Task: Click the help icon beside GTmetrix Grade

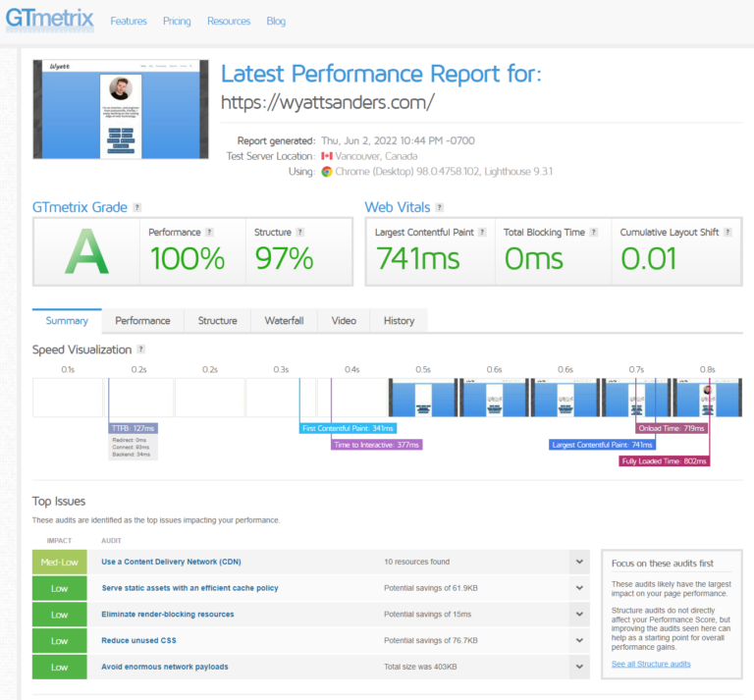Action: (x=137, y=207)
